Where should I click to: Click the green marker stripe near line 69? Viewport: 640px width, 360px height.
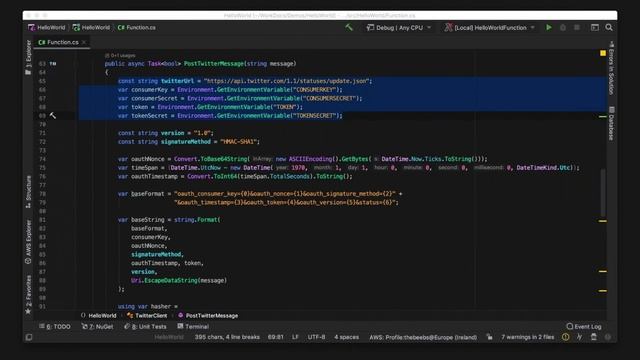click(603, 116)
